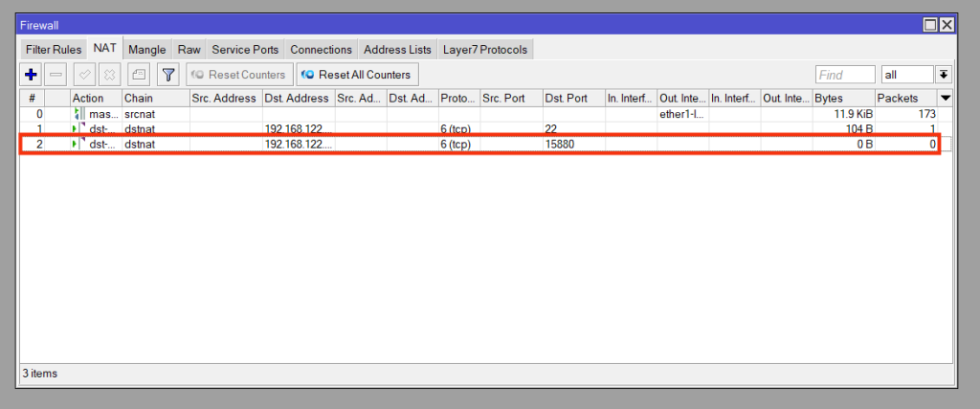
Task: Switch to the Filter Rules tab
Action: (54, 50)
